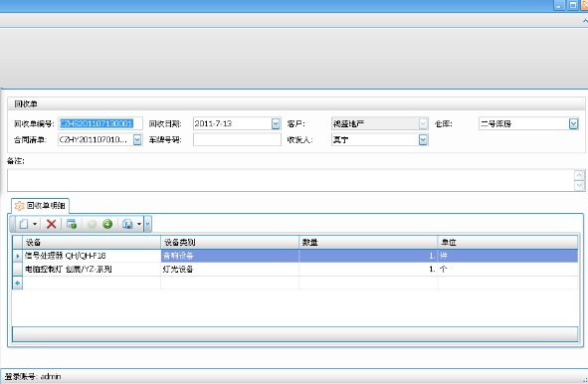The image size is (588, 384).
Task: Click the 设备类别 column header
Action: click(x=230, y=243)
